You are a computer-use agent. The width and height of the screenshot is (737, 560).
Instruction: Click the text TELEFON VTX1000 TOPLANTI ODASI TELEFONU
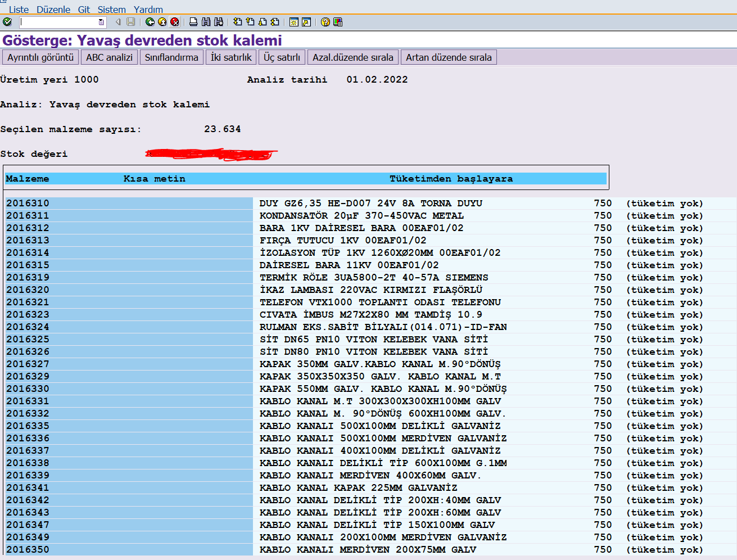(x=380, y=302)
